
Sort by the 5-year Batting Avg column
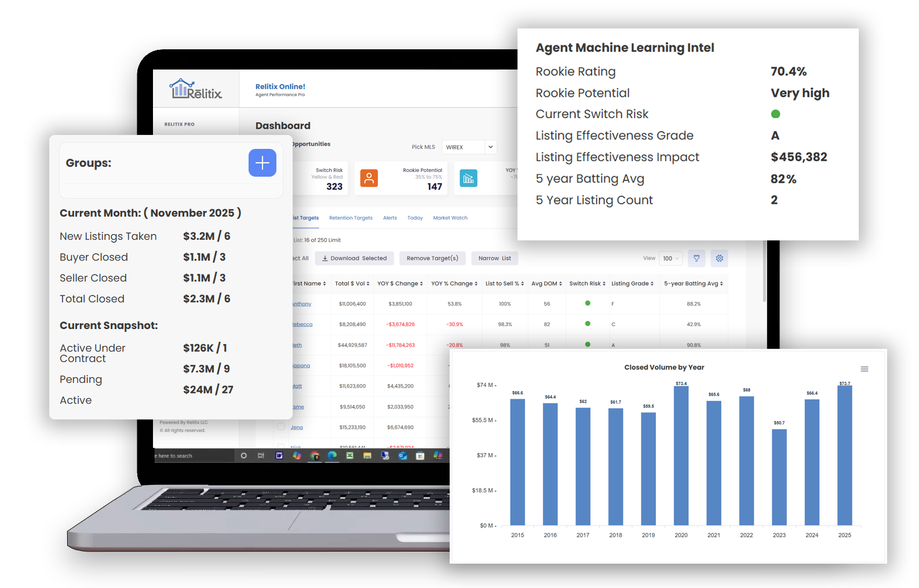(x=694, y=284)
